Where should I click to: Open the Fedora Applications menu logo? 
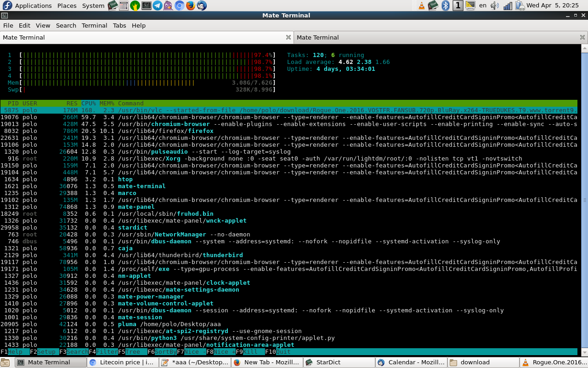6,6
